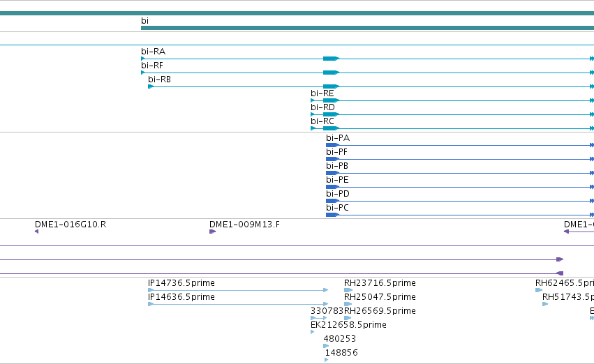
Task: Select the RH26569.5prime EST label
Action: pyautogui.click(x=380, y=311)
